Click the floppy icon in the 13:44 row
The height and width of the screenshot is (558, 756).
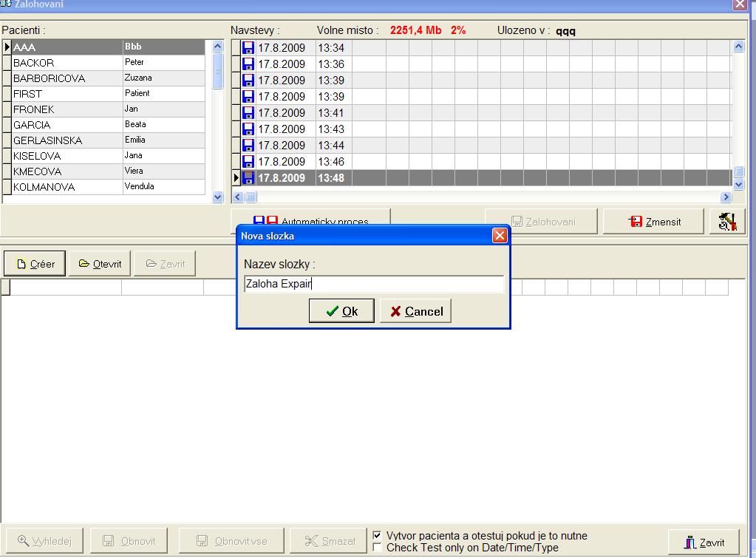pos(248,145)
